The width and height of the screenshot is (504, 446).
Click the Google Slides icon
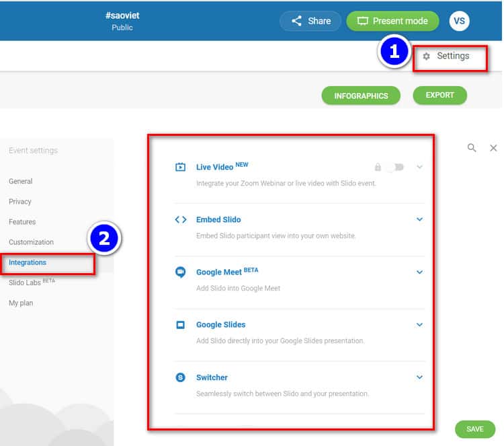coord(180,325)
